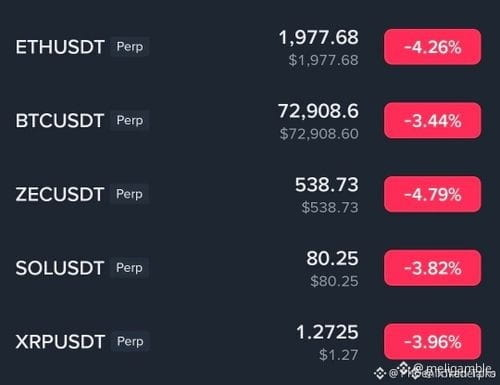Toggle the -3.82% change badge for SOLUSDT

(x=432, y=268)
